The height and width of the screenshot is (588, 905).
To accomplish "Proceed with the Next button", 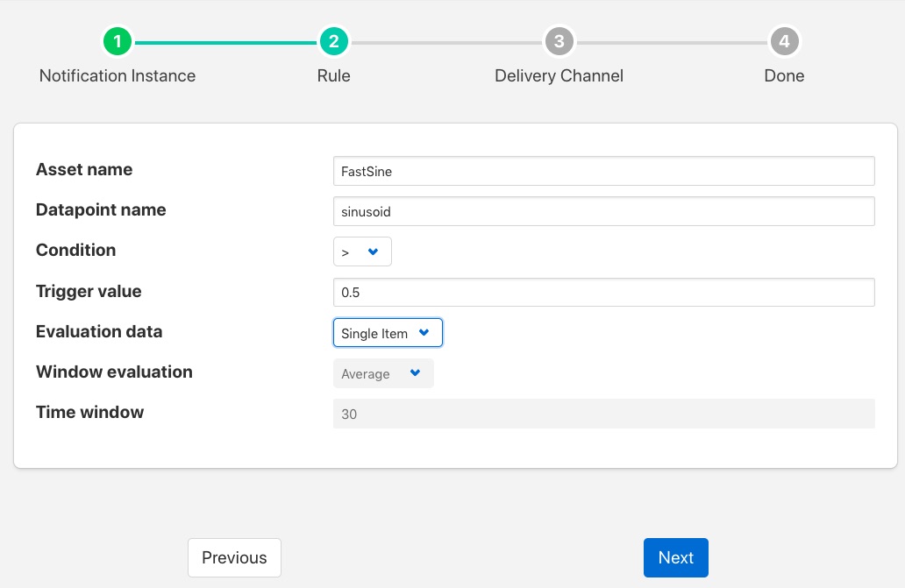I will pos(675,557).
